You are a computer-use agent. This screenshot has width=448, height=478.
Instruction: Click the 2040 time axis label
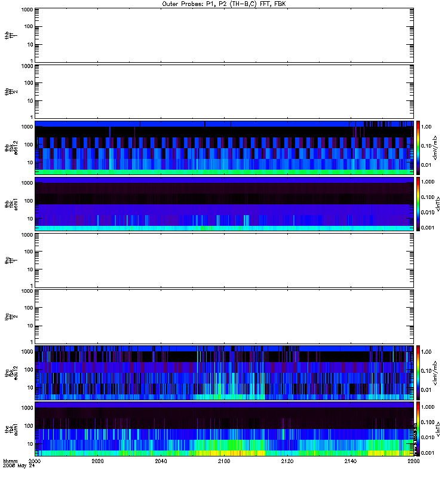click(x=161, y=461)
